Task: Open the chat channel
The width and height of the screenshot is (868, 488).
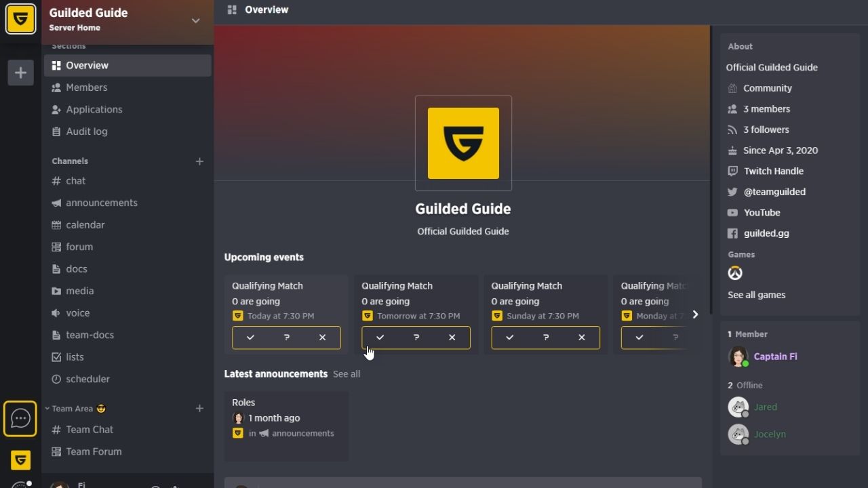Action: pyautogui.click(x=127, y=181)
